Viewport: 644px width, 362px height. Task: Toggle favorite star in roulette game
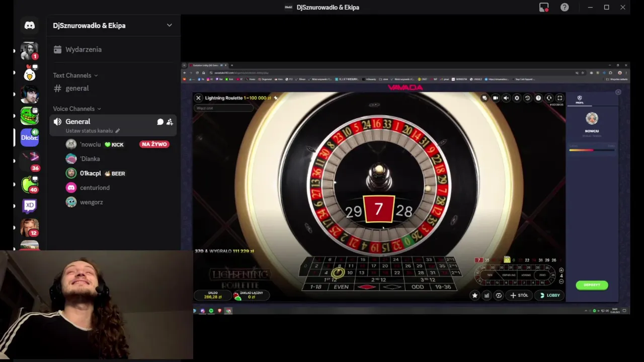coord(474,296)
